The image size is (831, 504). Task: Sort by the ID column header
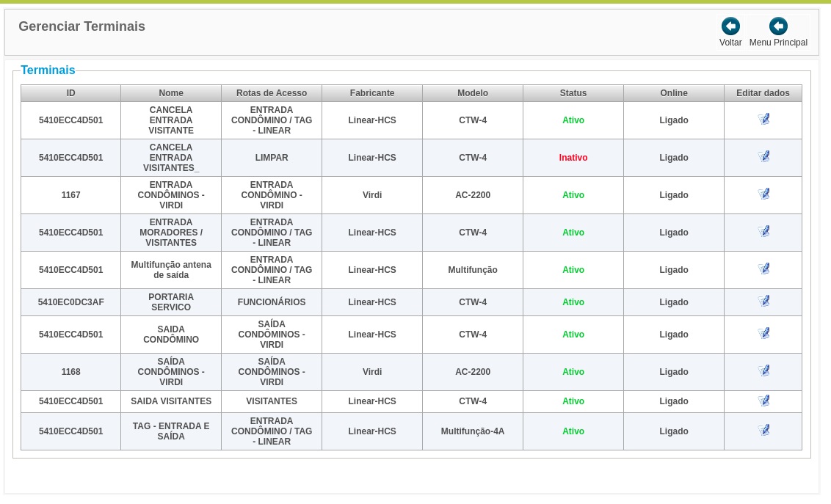coord(70,93)
